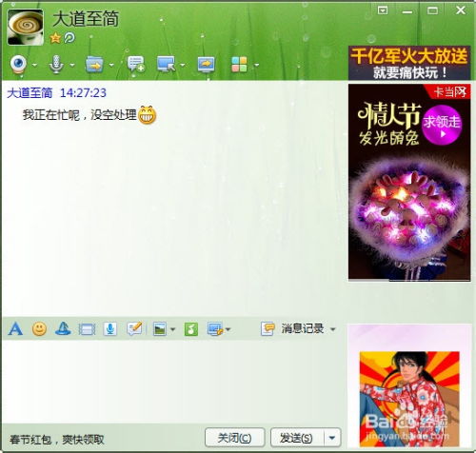
Task: Click the 关闭(C) button
Action: click(x=235, y=438)
